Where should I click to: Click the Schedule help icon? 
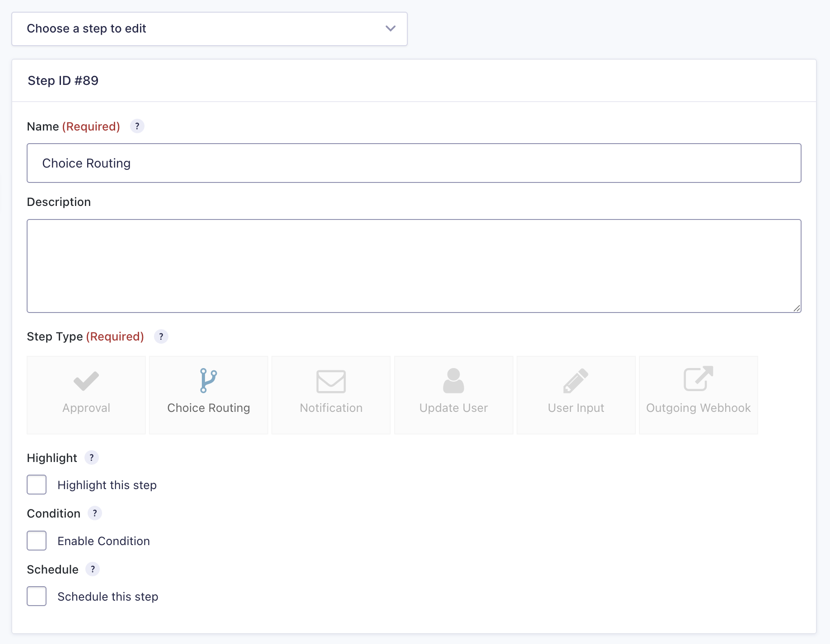point(93,569)
